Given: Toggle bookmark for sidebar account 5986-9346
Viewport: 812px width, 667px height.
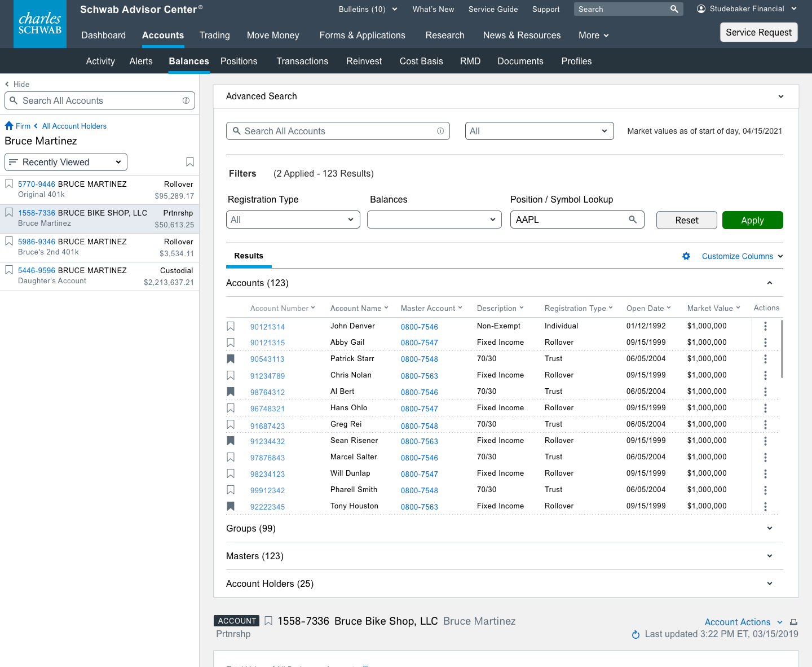Looking at the screenshot, I should click(9, 241).
